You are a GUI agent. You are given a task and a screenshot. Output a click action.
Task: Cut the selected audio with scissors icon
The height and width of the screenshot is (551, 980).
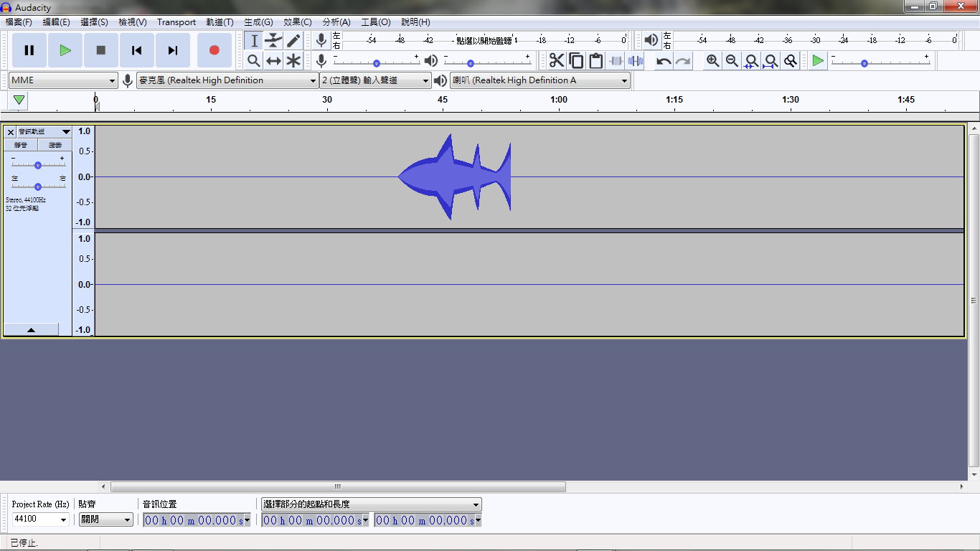(x=557, y=61)
